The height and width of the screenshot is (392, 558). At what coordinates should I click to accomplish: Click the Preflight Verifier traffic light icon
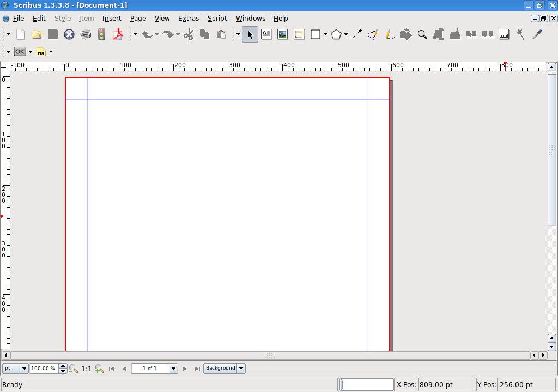pos(101,34)
